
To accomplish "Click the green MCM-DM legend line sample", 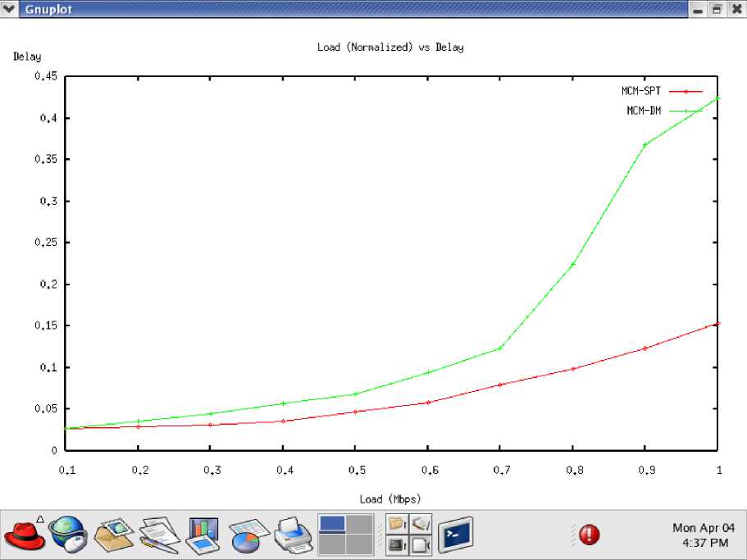I will pos(686,111).
